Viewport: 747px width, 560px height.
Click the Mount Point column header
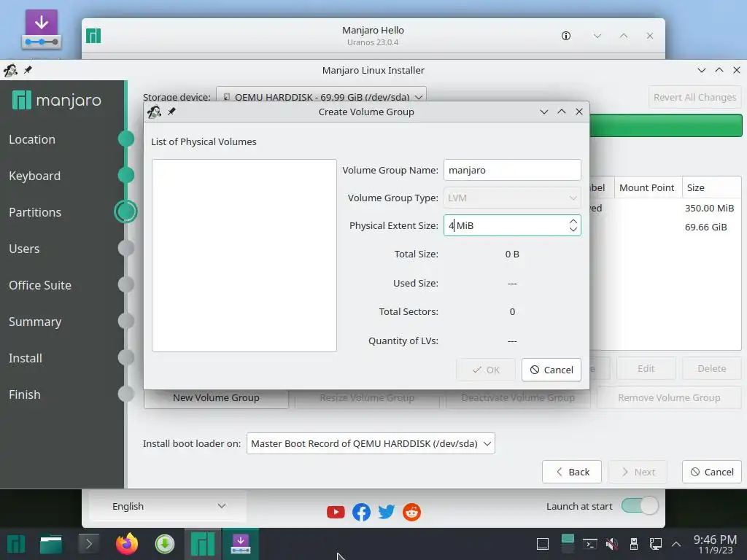pyautogui.click(x=647, y=187)
